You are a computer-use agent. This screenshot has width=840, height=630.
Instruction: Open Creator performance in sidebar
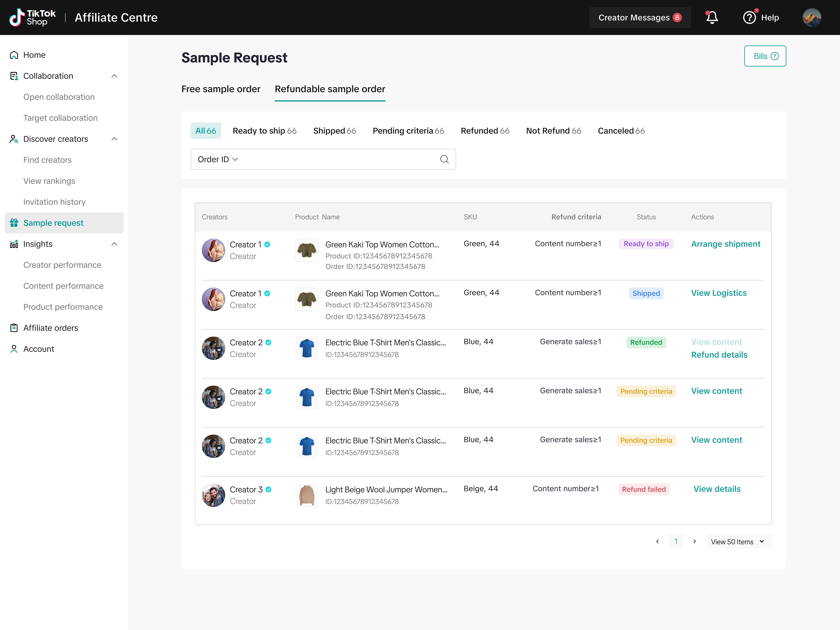pyautogui.click(x=62, y=265)
